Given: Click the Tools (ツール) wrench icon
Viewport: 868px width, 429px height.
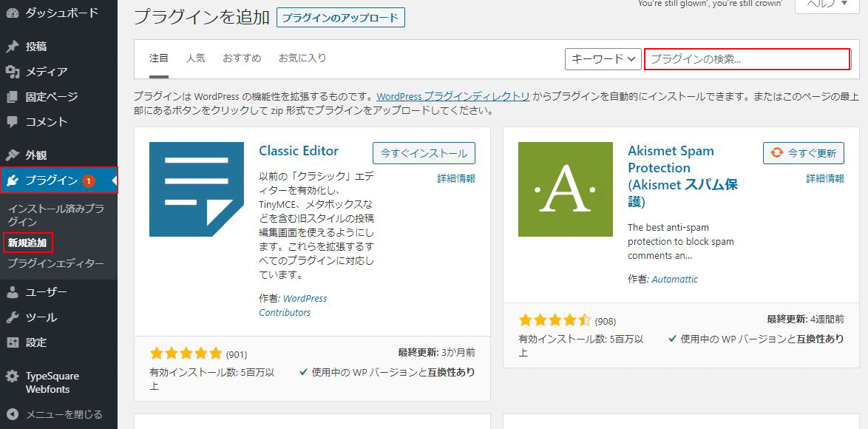Looking at the screenshot, I should click(x=13, y=317).
